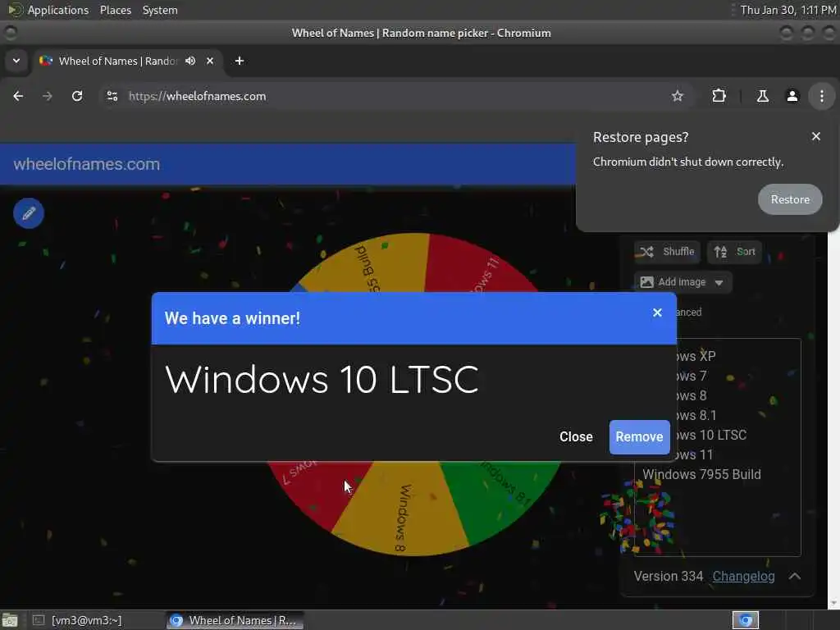Click the 10 LTSC entry in list
Viewport: 840px width, 630px height.
pos(710,435)
